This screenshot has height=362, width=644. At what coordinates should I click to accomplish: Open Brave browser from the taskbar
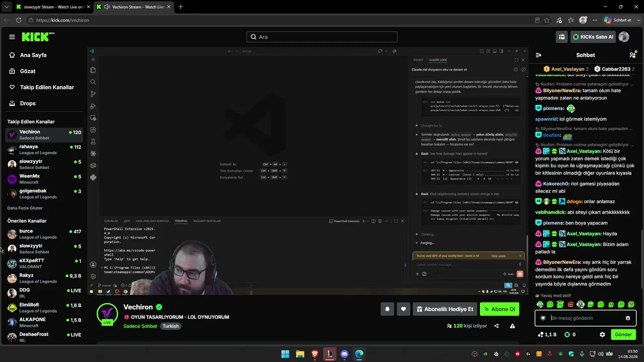(x=314, y=354)
